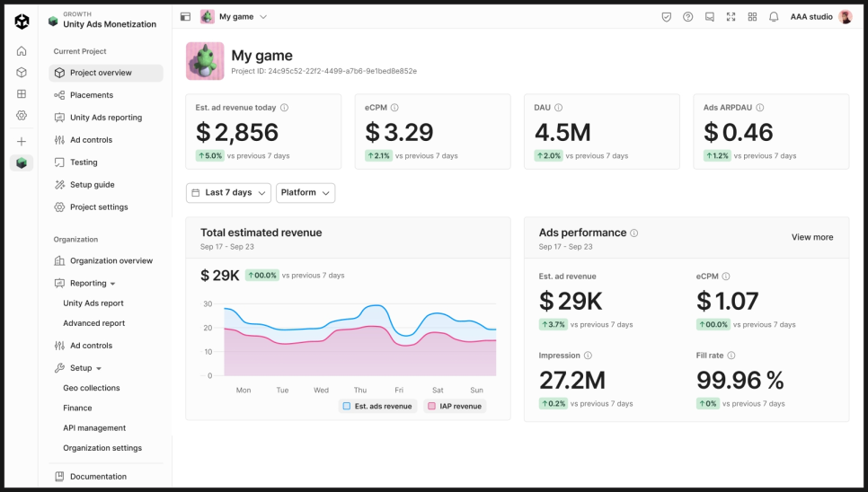Click the shield check icon in top bar
The width and height of the screenshot is (868, 492).
(667, 17)
